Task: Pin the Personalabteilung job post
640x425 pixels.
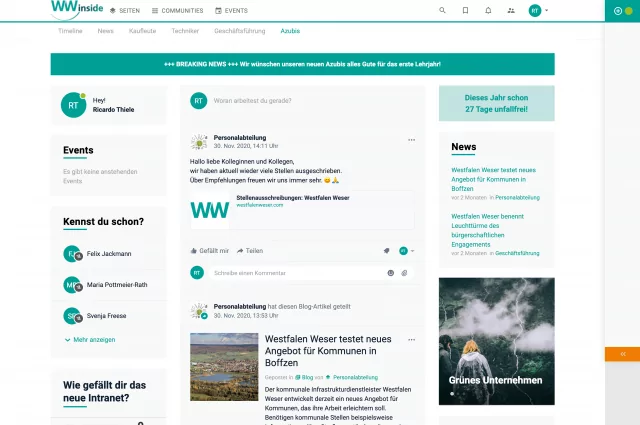Action: (x=386, y=251)
